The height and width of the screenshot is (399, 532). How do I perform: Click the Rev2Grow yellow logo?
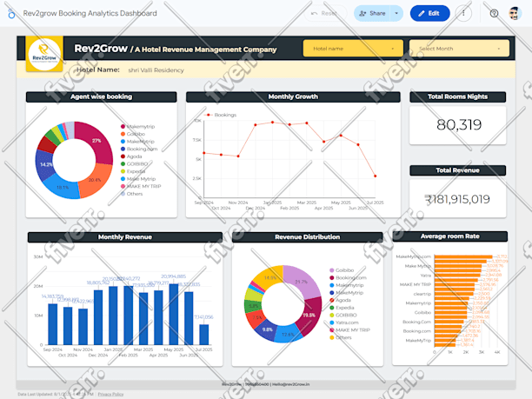pyautogui.click(x=44, y=54)
